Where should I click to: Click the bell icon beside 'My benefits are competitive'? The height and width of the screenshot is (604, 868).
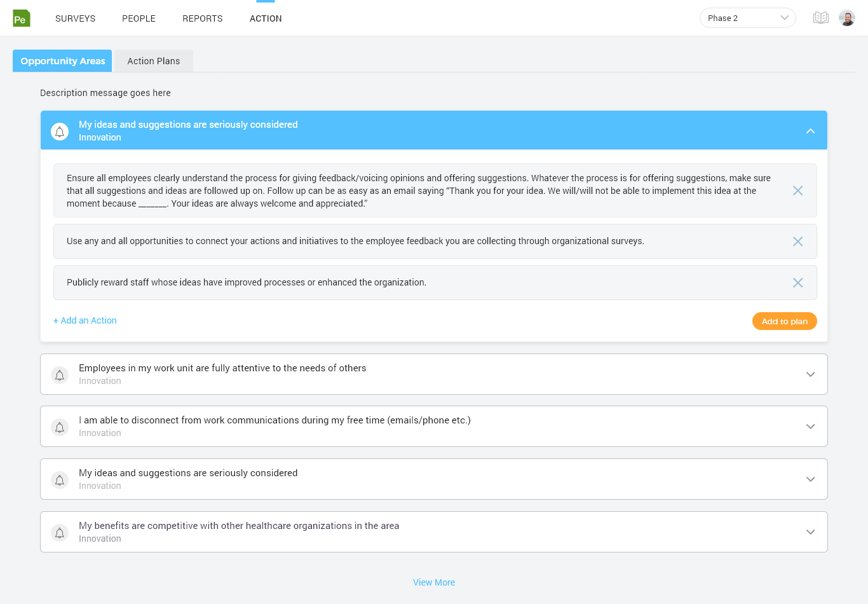(60, 532)
